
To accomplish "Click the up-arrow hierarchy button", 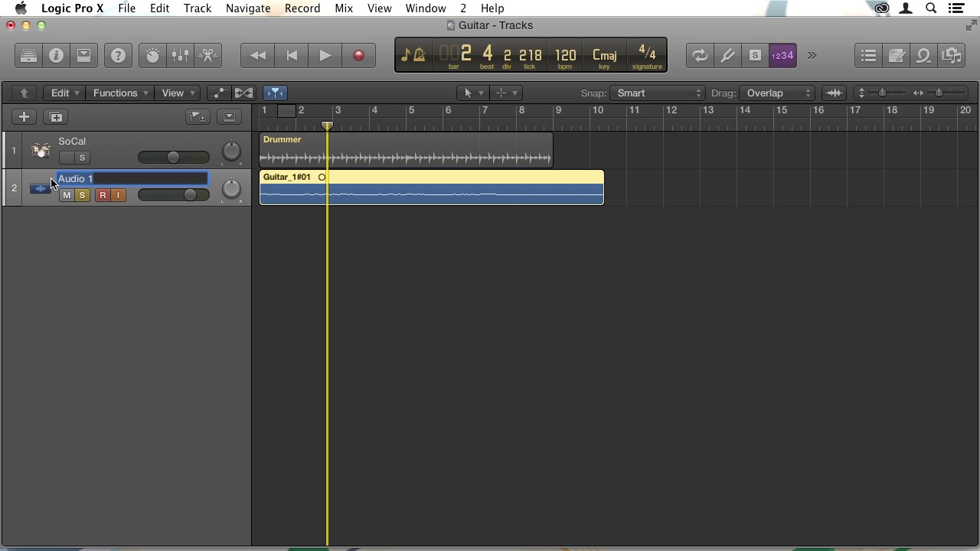I will point(24,93).
